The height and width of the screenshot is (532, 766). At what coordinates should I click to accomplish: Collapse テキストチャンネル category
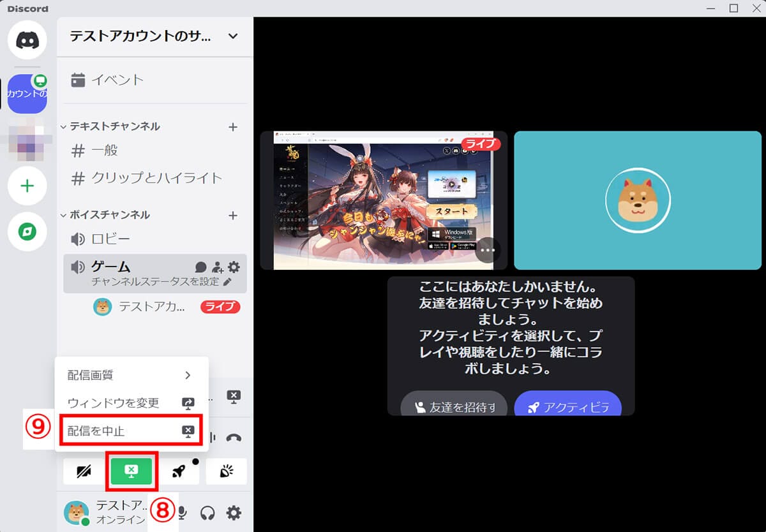tap(110, 126)
